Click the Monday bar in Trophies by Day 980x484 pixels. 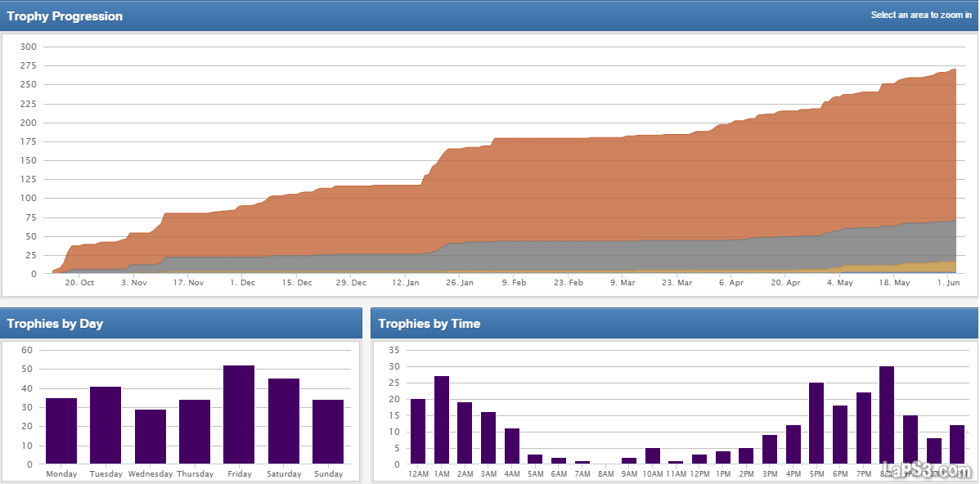click(61, 431)
